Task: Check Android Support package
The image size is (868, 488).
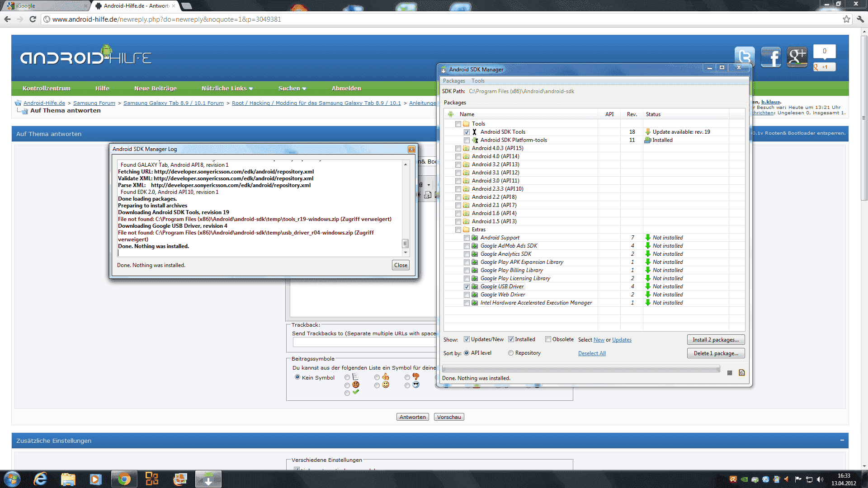Action: 467,238
